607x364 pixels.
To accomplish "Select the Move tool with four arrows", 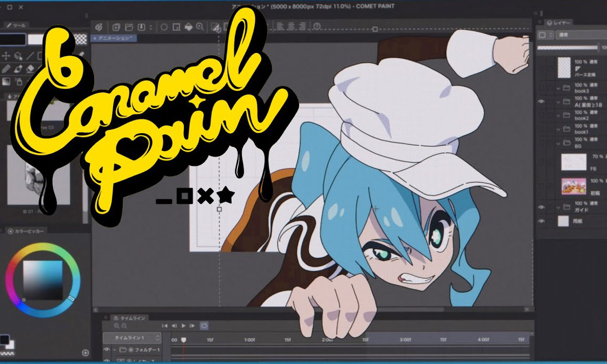I will coord(6,55).
